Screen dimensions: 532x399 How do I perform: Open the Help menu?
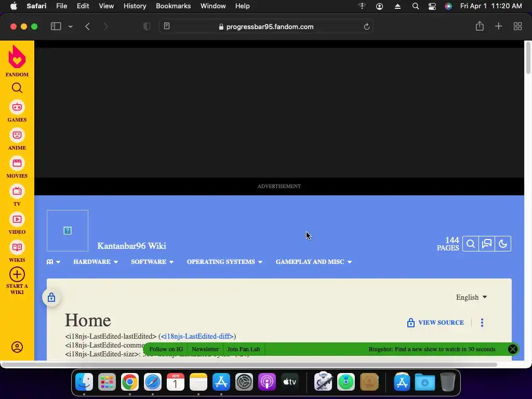[242, 6]
